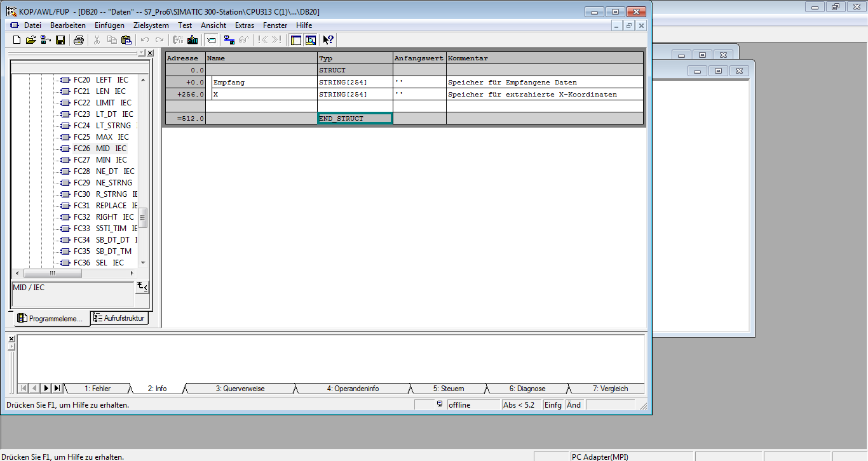
Task: Click the Print toolbar icon
Action: tap(78, 40)
